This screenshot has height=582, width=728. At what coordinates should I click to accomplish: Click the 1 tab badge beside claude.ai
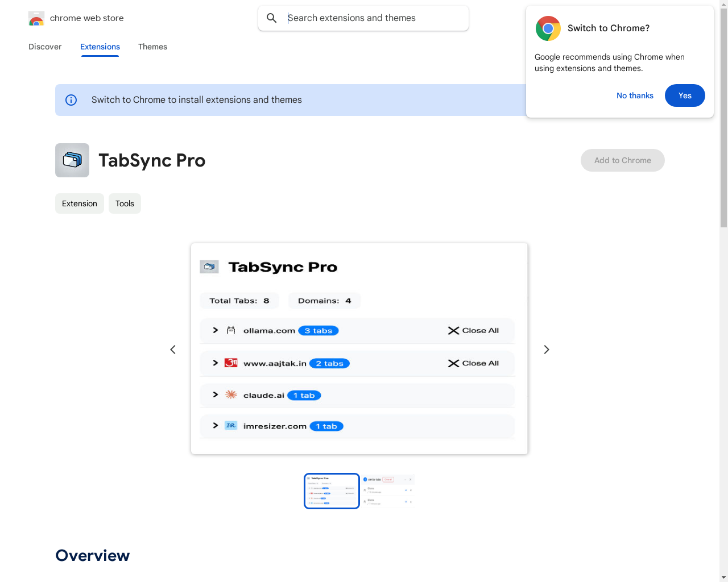pyautogui.click(x=304, y=396)
